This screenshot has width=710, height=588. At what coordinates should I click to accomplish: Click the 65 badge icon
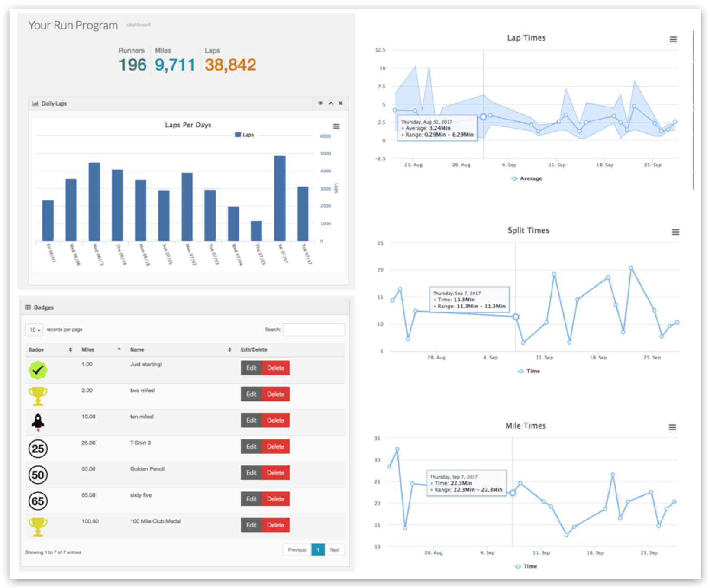pos(38,501)
